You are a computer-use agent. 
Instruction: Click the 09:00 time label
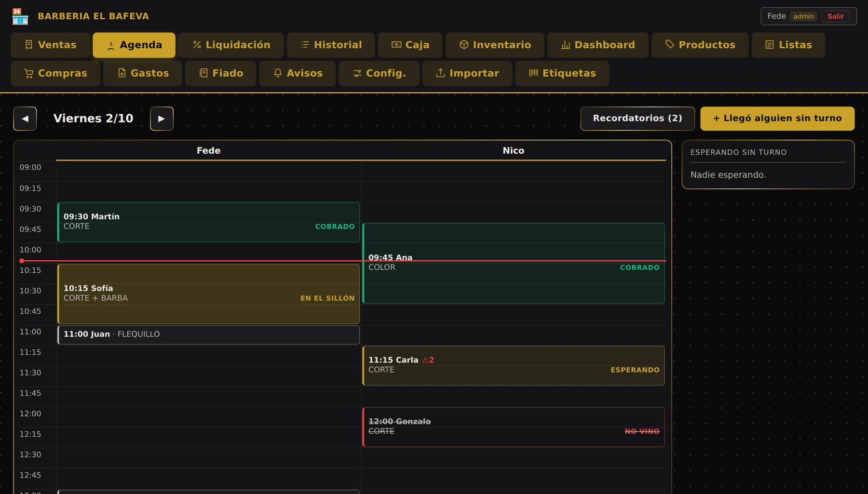click(30, 167)
